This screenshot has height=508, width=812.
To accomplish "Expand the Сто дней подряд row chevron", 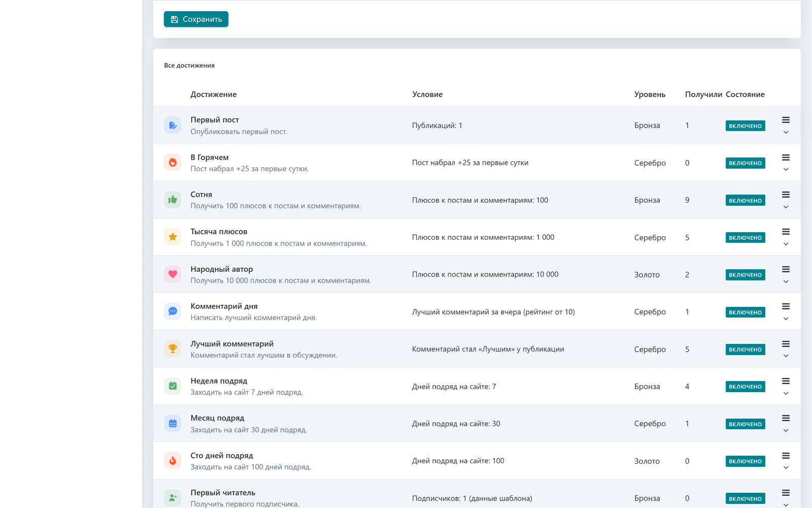I will click(786, 467).
